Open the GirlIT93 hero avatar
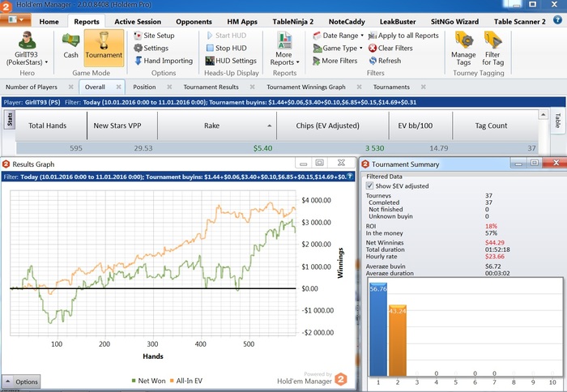 point(27,40)
